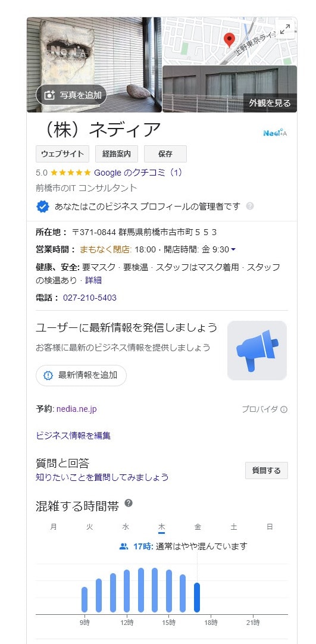The height and width of the screenshot is (644, 316).
Task: Click the blue verified badge icon
Action: (43, 207)
